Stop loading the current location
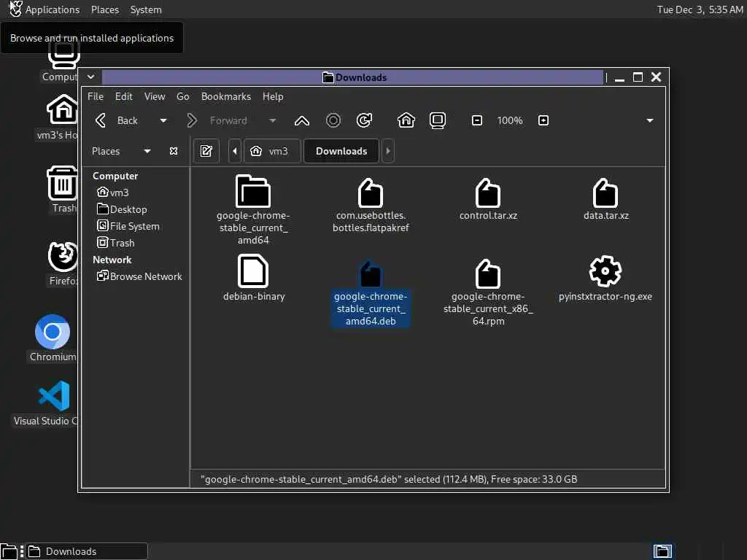The width and height of the screenshot is (747, 560). click(333, 120)
